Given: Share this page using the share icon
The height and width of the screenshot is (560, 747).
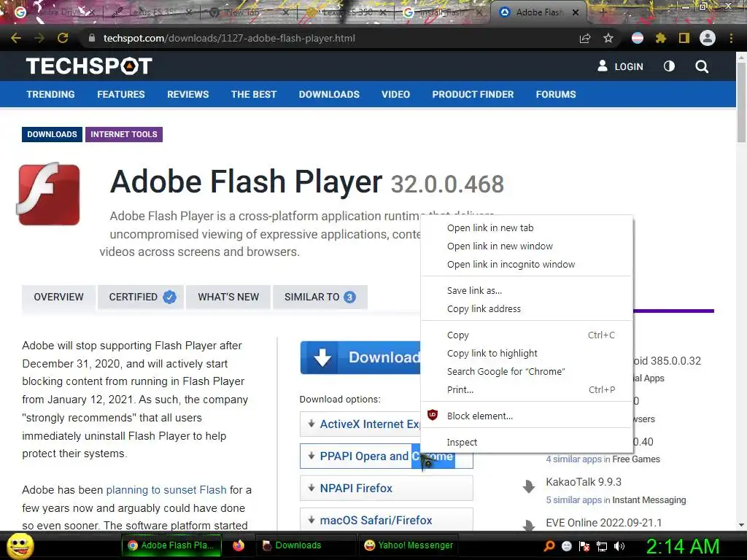Looking at the screenshot, I should (x=585, y=38).
